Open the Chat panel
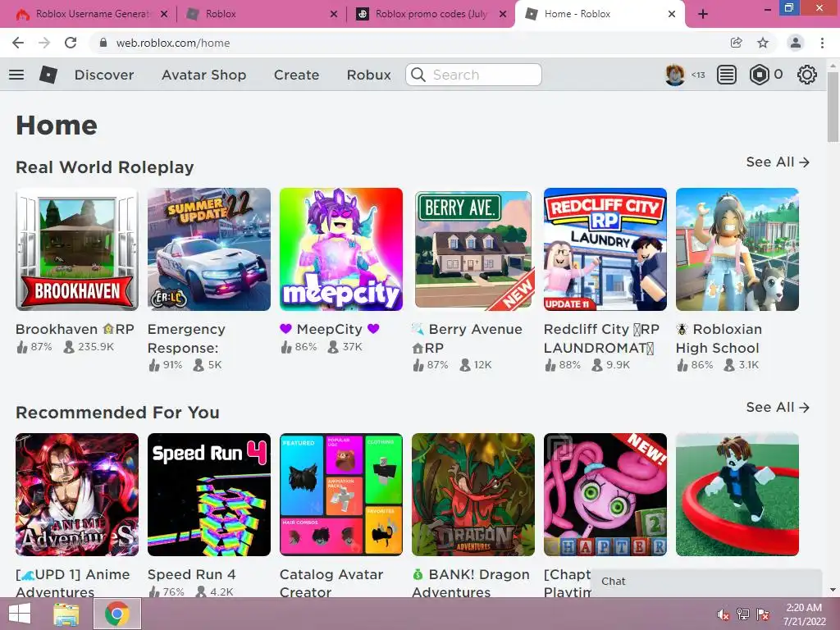Viewport: 840px width, 630px height. [706, 582]
